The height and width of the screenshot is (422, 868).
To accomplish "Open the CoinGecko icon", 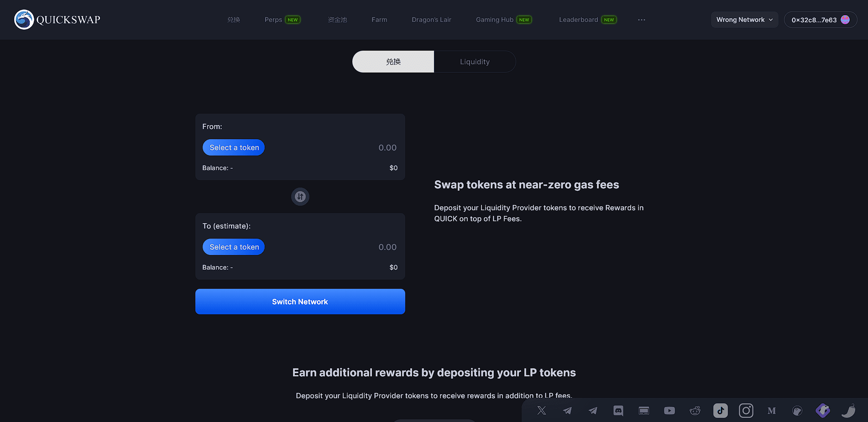I will (x=797, y=411).
